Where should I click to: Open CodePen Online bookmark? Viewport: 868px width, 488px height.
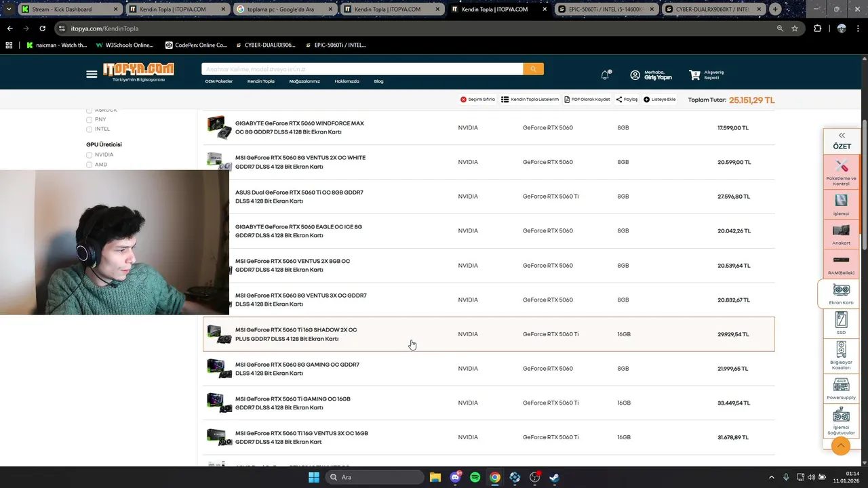[197, 45]
